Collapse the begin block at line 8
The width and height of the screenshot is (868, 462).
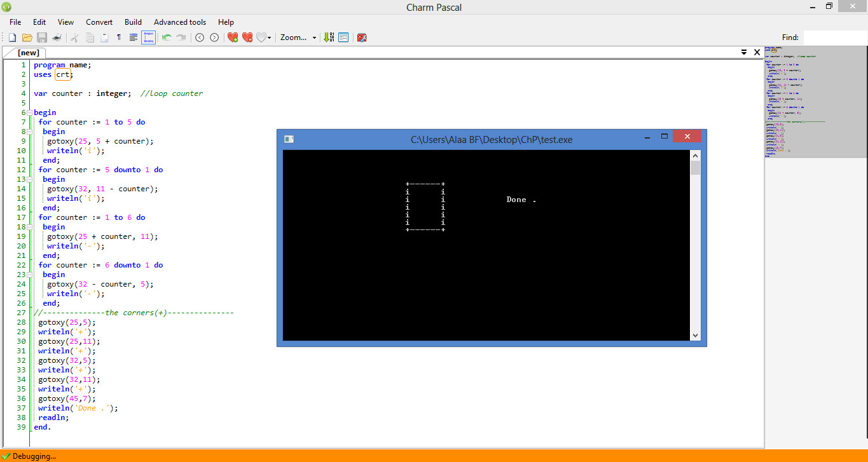coord(30,132)
